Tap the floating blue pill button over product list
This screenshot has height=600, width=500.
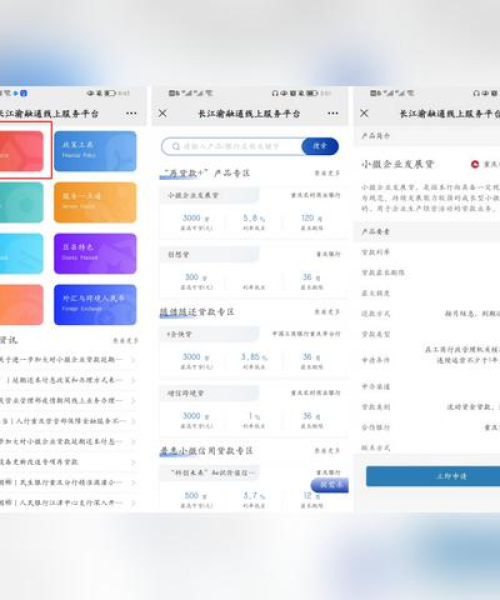(x=330, y=485)
